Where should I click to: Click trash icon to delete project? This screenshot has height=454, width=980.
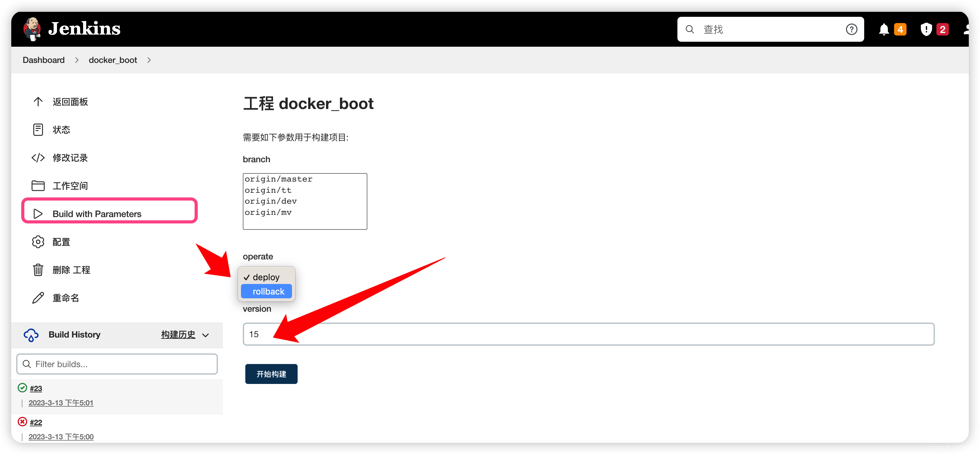(x=38, y=270)
